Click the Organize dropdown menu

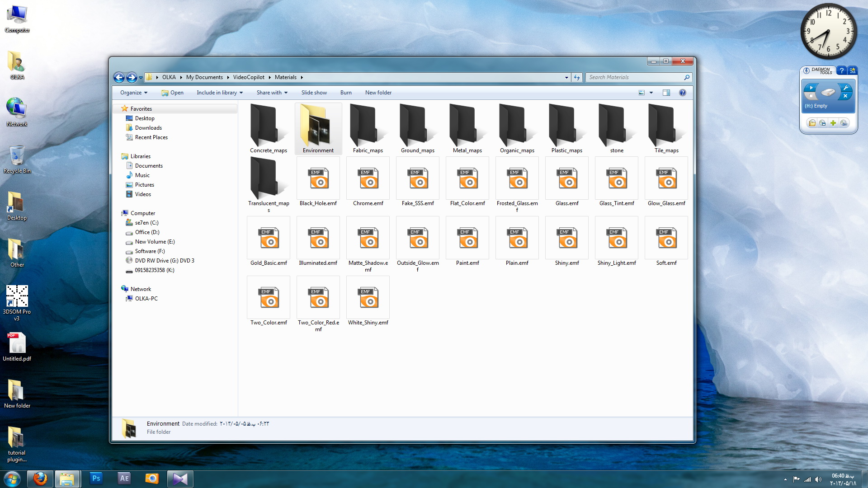click(x=132, y=92)
